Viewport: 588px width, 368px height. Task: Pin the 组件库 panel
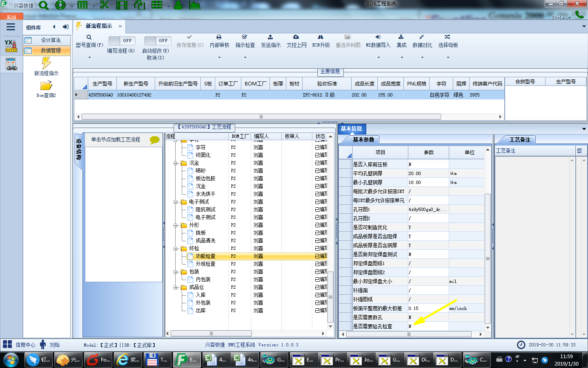pyautogui.click(x=65, y=27)
